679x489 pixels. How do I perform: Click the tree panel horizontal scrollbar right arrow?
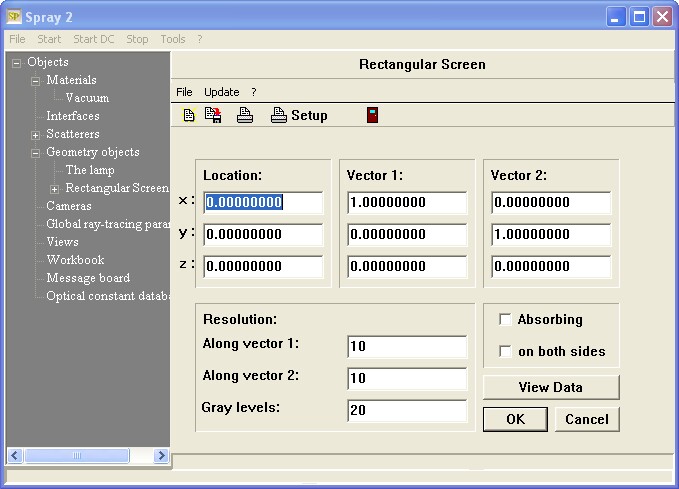click(x=161, y=456)
